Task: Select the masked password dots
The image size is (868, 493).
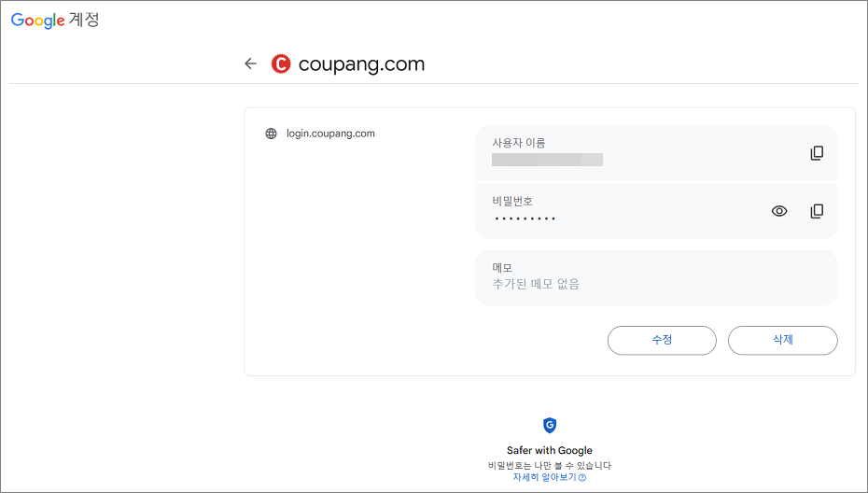Action: pos(525,218)
